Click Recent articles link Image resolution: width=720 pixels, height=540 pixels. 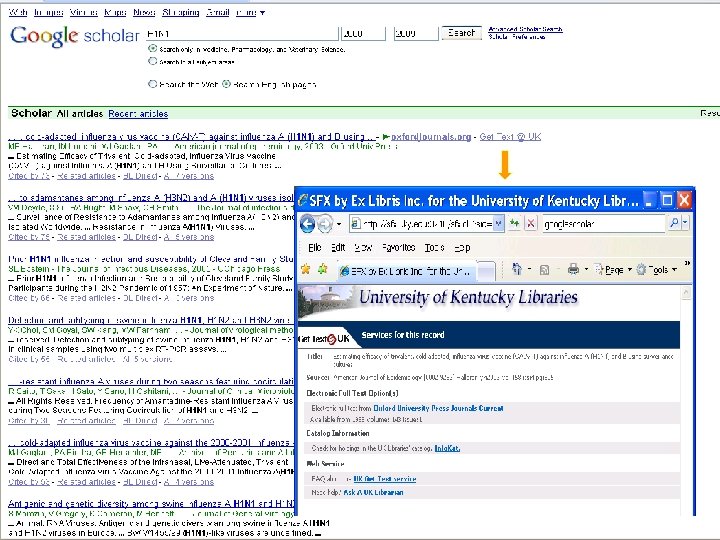tap(138, 114)
